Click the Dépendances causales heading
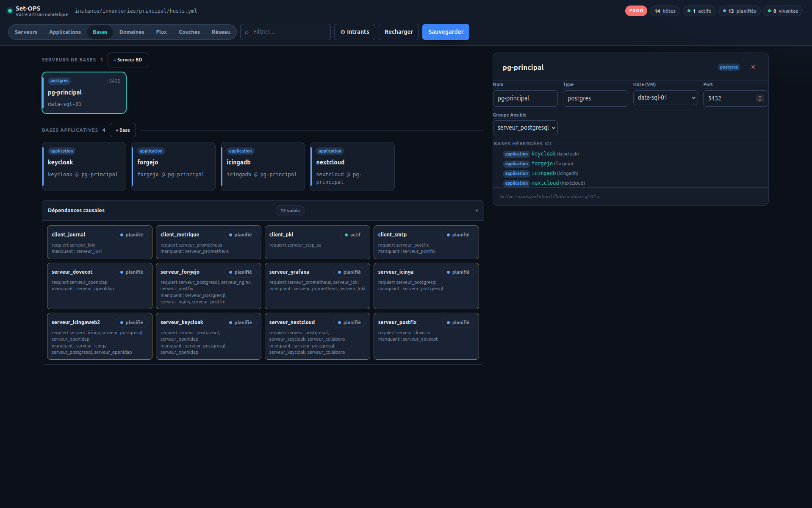 point(76,211)
